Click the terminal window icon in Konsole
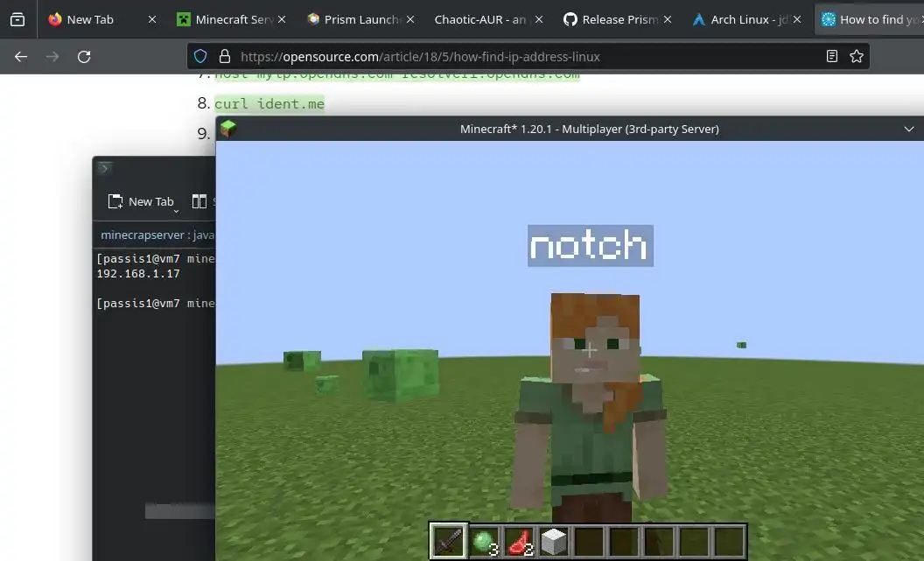The height and width of the screenshot is (561, 924). pyautogui.click(x=104, y=168)
